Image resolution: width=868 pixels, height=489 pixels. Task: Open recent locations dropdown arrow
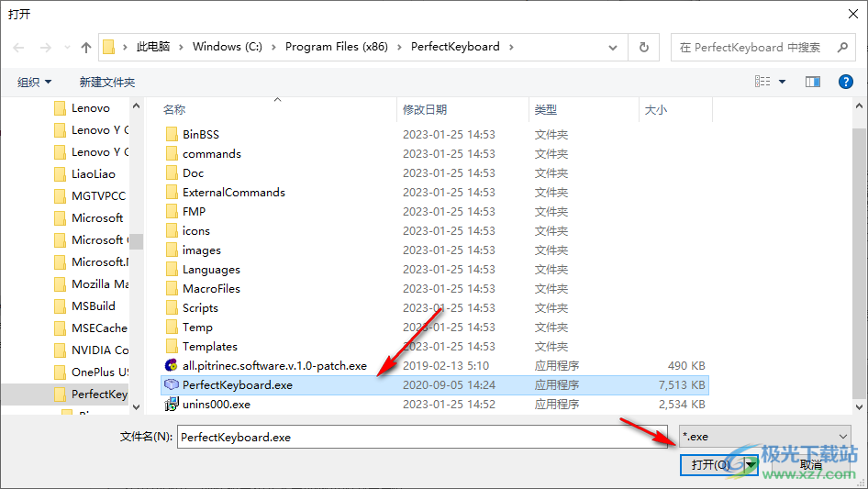click(67, 48)
